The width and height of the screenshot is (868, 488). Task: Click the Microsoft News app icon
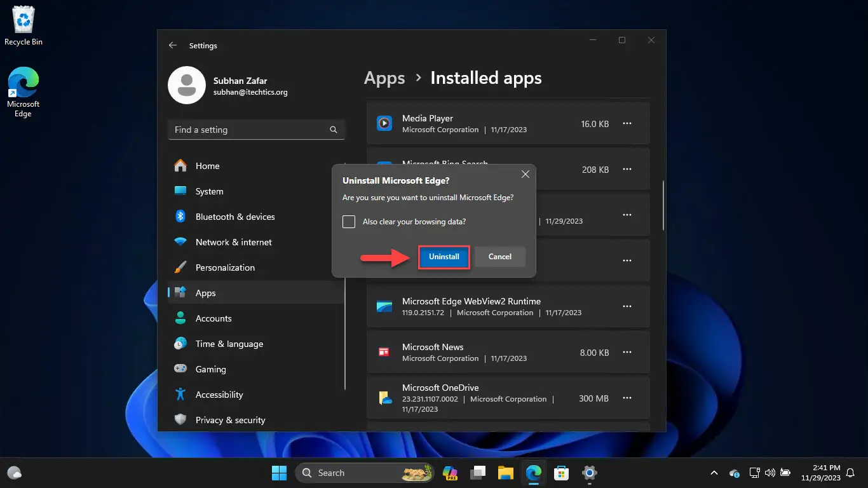(384, 352)
